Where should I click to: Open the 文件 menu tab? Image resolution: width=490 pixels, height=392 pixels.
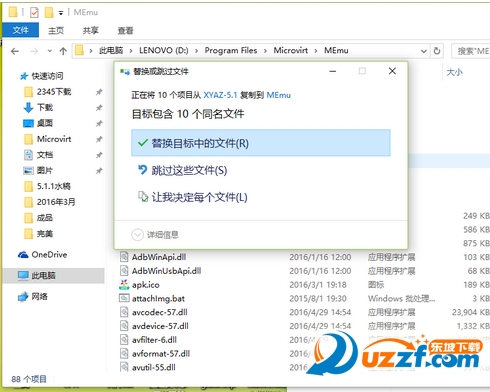21,30
